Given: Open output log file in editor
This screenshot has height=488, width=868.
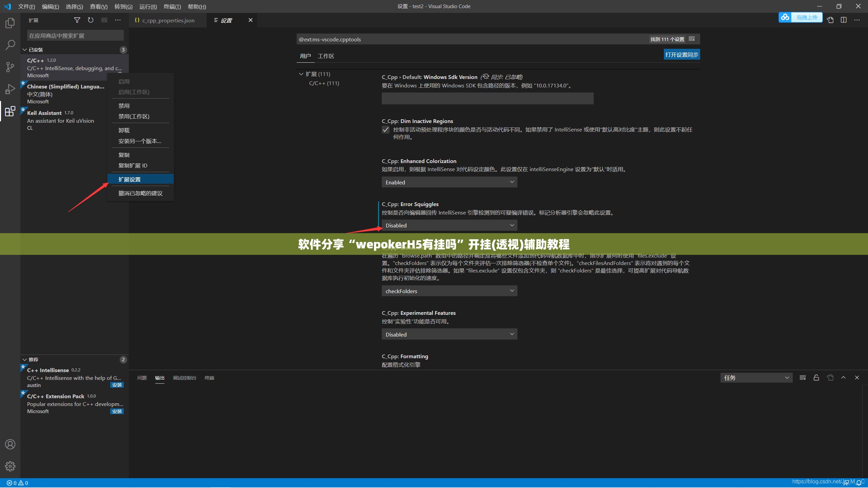Looking at the screenshot, I should [x=830, y=378].
